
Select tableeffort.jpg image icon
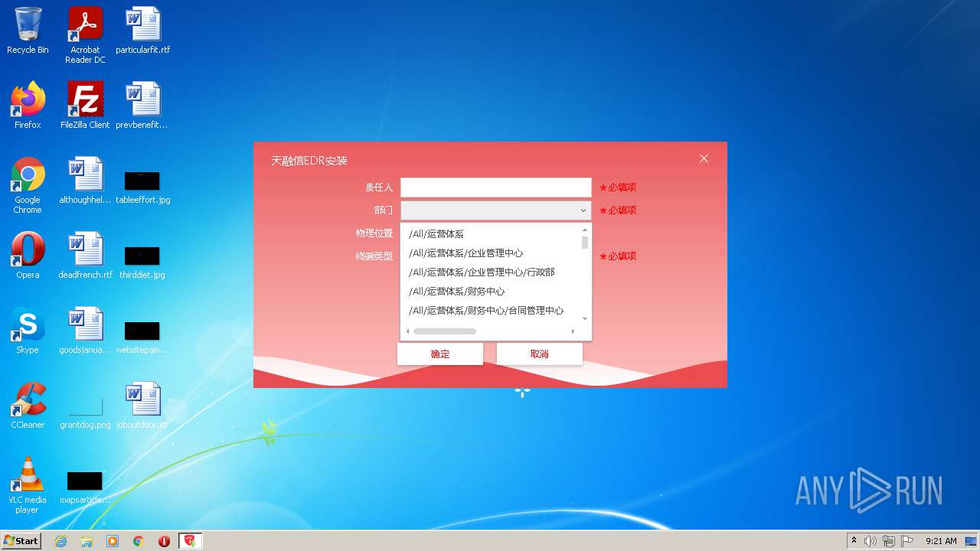click(x=142, y=187)
